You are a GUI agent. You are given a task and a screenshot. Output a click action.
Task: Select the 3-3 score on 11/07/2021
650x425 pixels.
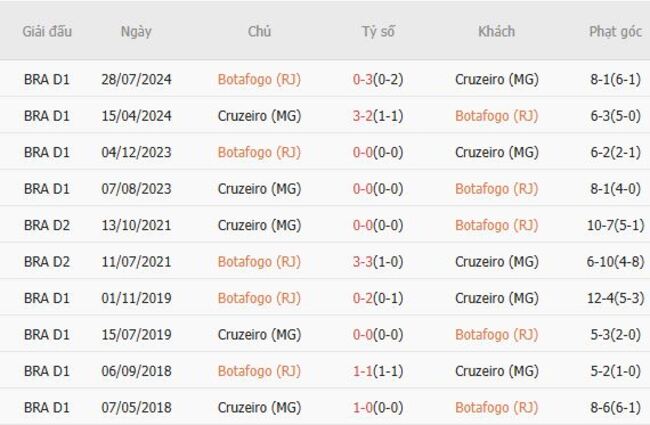(362, 262)
